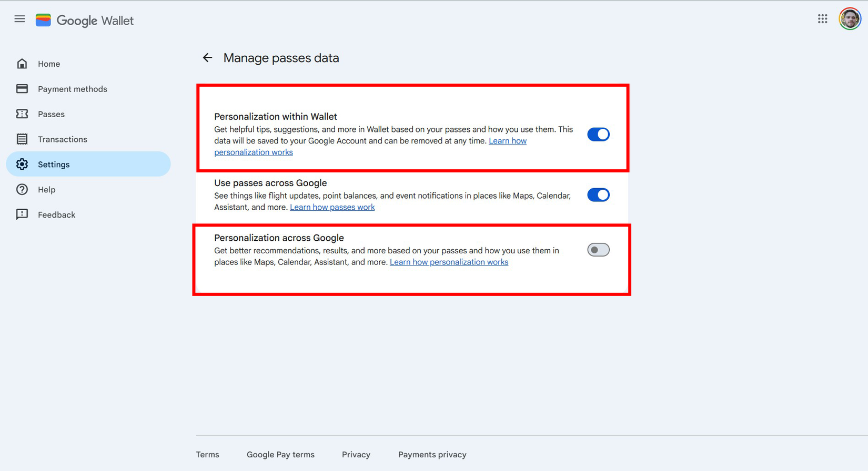Viewport: 868px width, 471px height.
Task: Open Help in the sidebar
Action: coord(88,190)
